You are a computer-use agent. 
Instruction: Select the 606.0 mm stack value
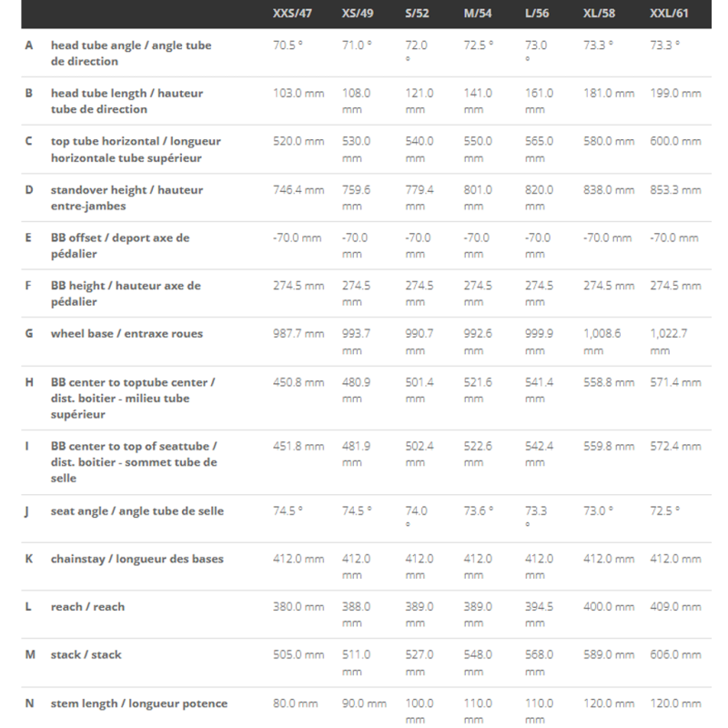click(676, 655)
